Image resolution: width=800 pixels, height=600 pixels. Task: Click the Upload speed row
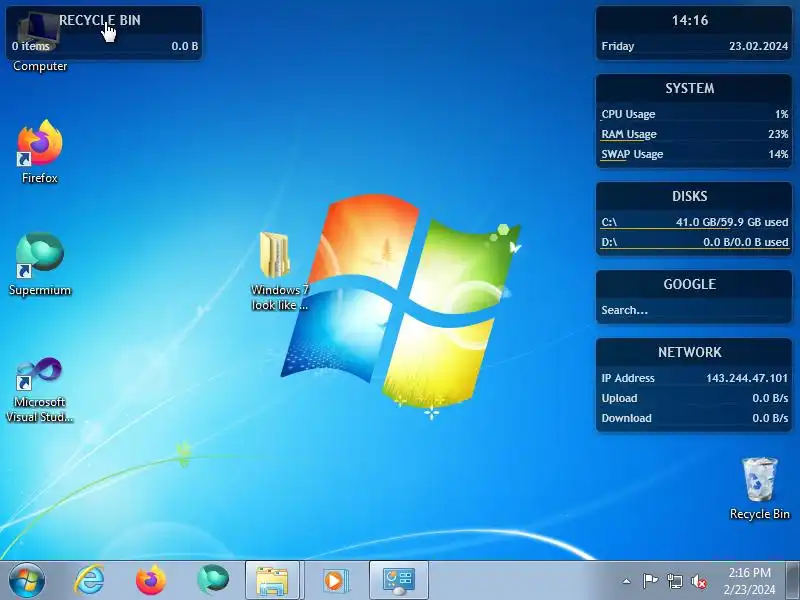pyautogui.click(x=694, y=398)
